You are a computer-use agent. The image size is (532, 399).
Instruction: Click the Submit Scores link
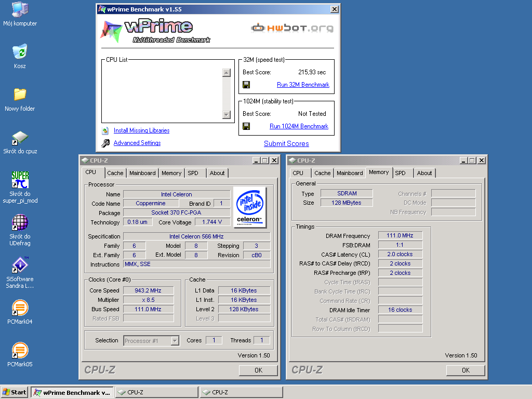[286, 143]
